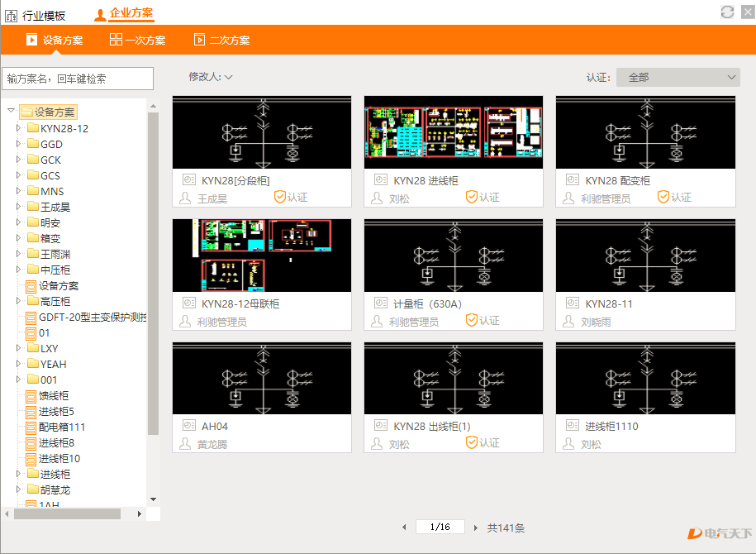This screenshot has height=554, width=756.
Task: Click the KYN28-11 card title
Action: tap(609, 303)
